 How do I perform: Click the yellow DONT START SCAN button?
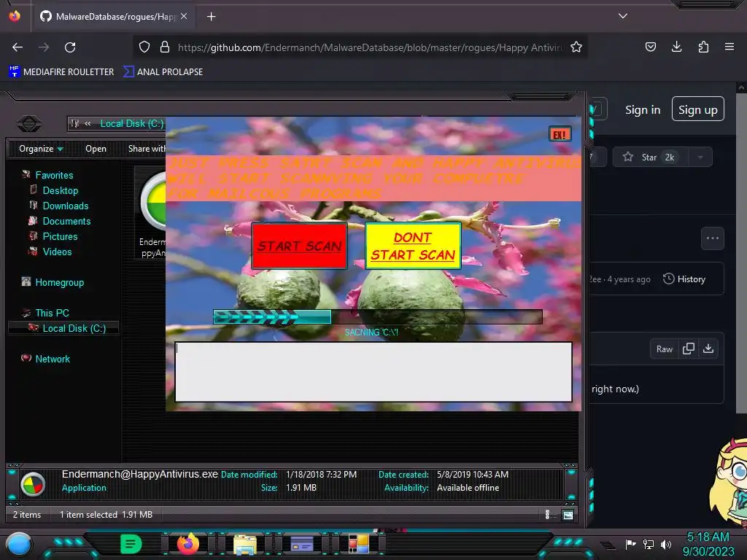pos(413,246)
